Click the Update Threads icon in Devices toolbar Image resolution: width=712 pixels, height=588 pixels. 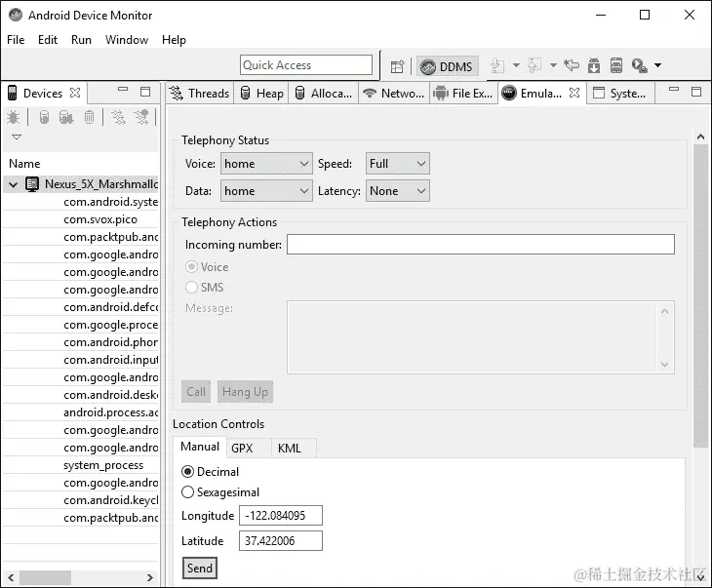[118, 118]
